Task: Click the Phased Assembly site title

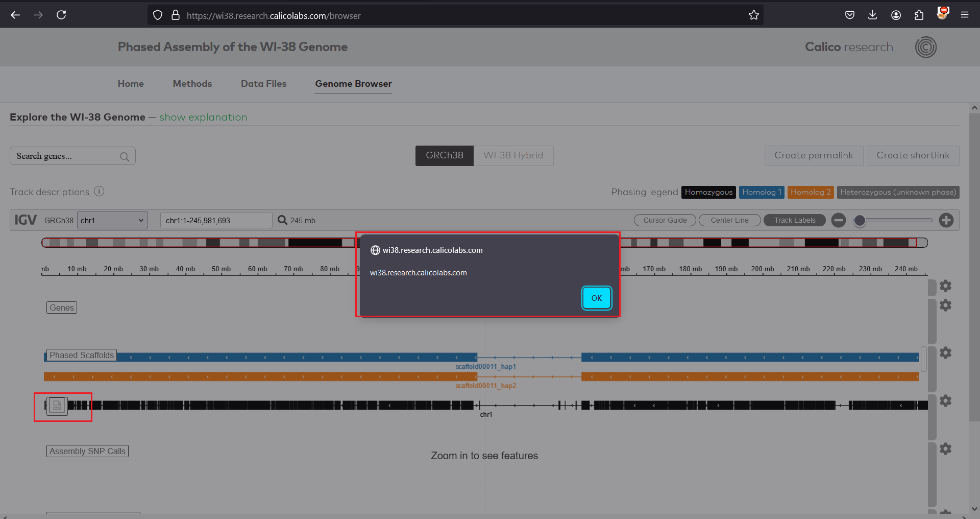Action: [x=233, y=47]
